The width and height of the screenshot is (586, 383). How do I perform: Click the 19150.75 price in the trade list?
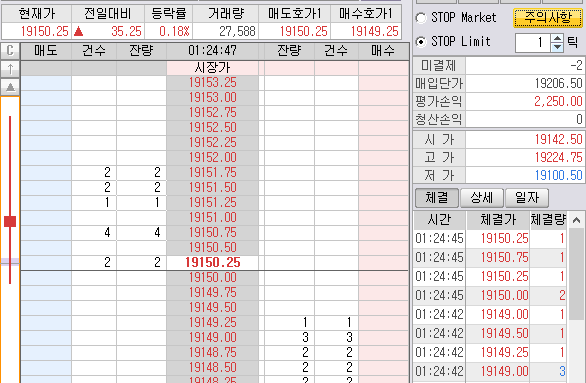coord(505,257)
